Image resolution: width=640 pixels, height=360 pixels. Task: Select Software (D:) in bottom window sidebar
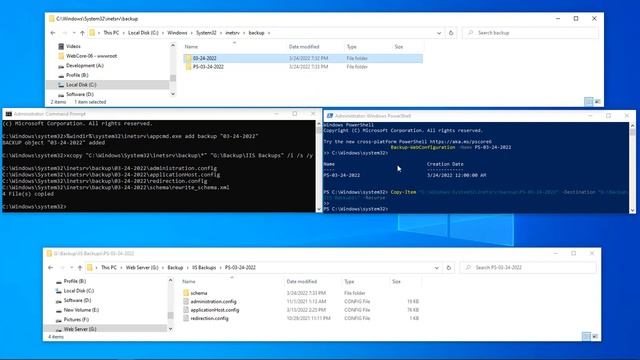point(77,300)
